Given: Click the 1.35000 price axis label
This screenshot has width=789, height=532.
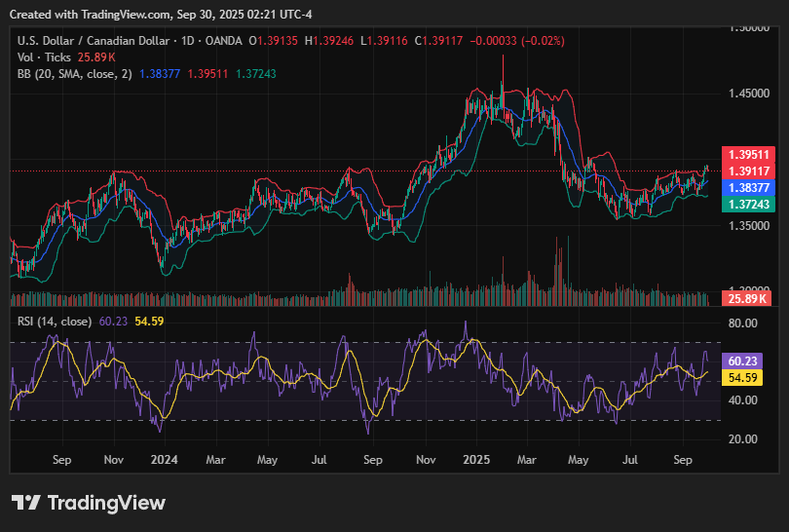Looking at the screenshot, I should coord(750,225).
